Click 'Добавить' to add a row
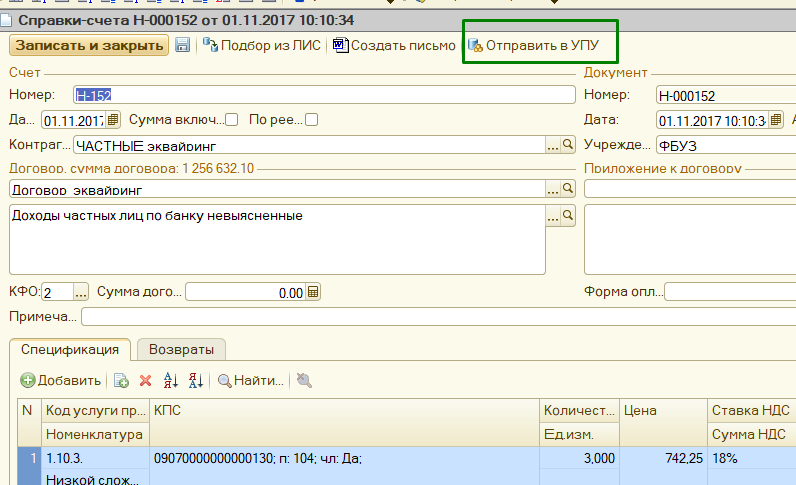796x485 pixels. click(x=61, y=380)
